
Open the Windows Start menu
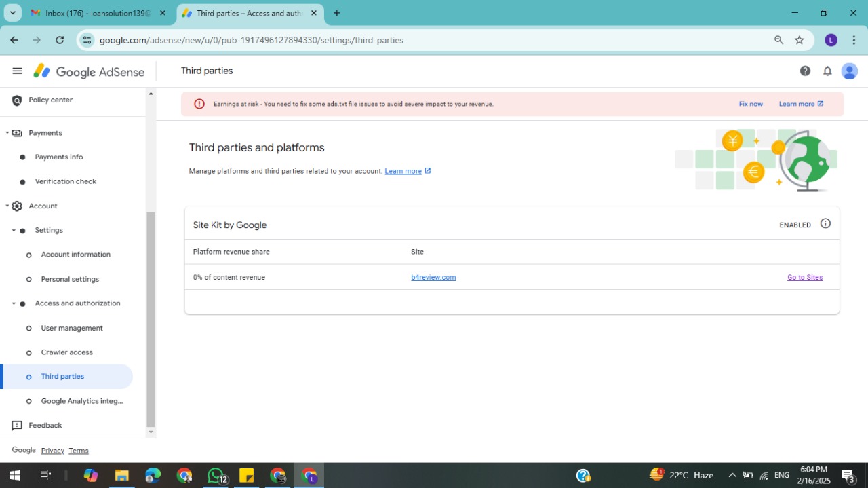tap(15, 475)
